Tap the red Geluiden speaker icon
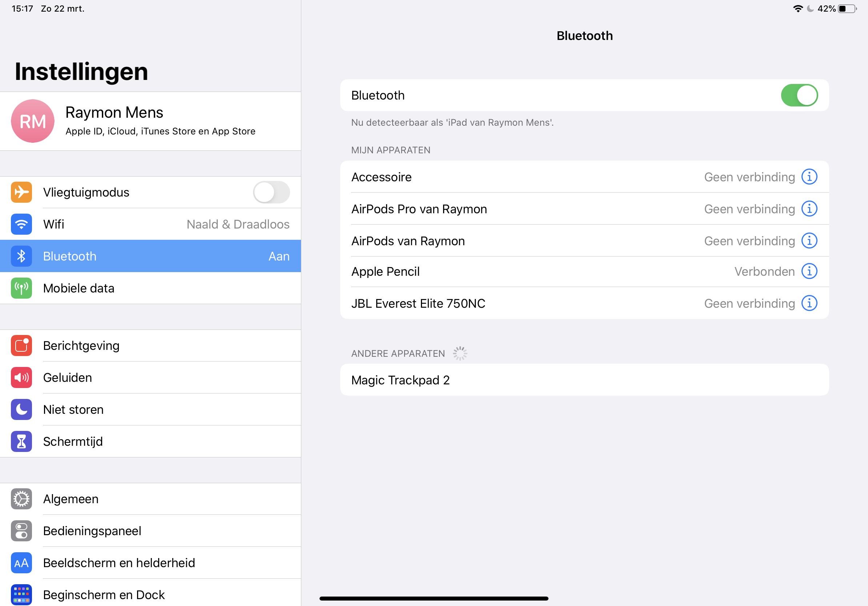This screenshot has height=606, width=868. click(21, 377)
